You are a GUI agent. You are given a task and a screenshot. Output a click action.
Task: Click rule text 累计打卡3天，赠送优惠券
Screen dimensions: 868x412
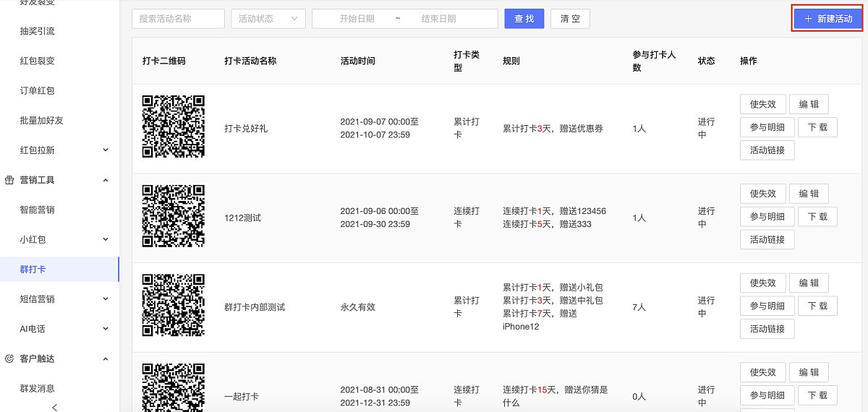click(x=553, y=129)
